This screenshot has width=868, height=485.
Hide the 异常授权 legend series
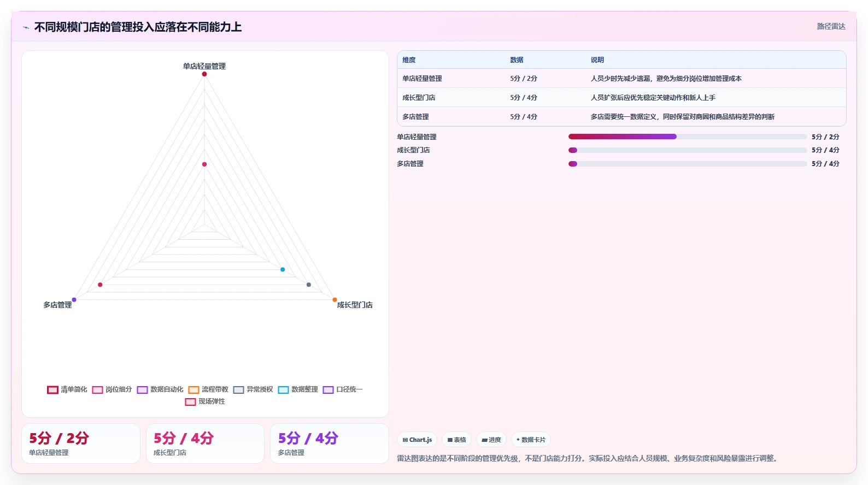click(x=253, y=389)
